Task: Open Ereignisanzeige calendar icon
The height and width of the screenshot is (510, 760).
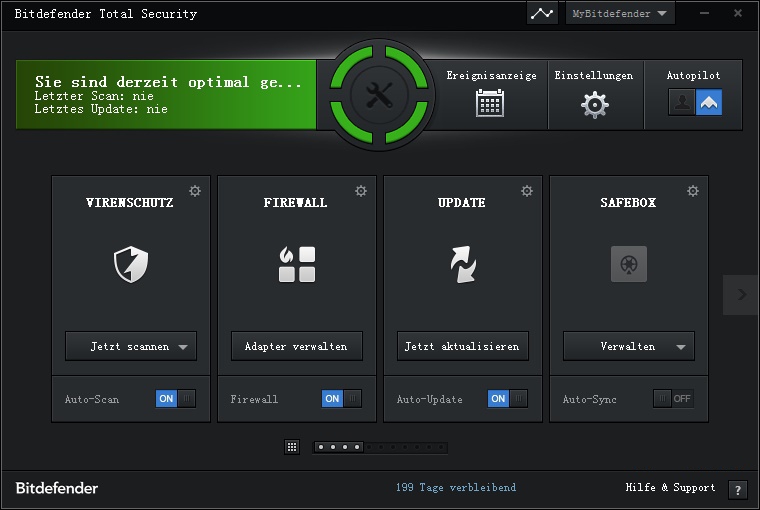Action: 490,103
